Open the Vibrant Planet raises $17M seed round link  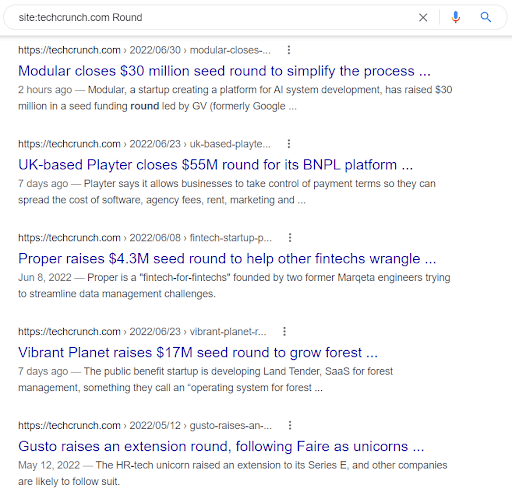pyautogui.click(x=198, y=353)
